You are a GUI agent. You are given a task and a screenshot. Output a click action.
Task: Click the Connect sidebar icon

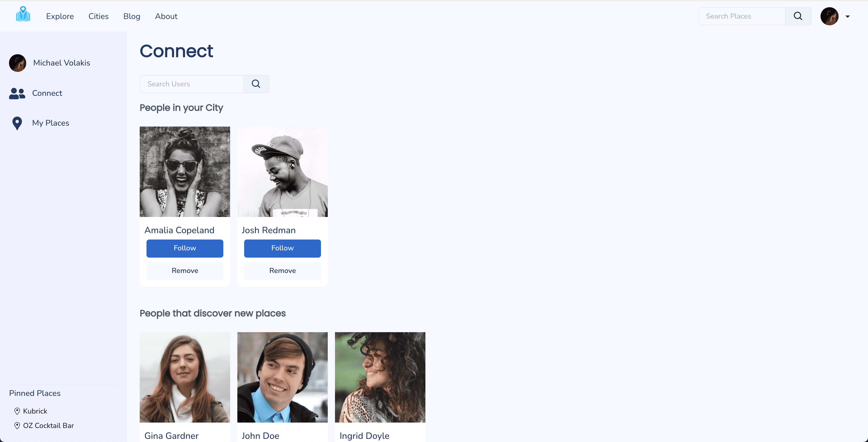click(17, 93)
